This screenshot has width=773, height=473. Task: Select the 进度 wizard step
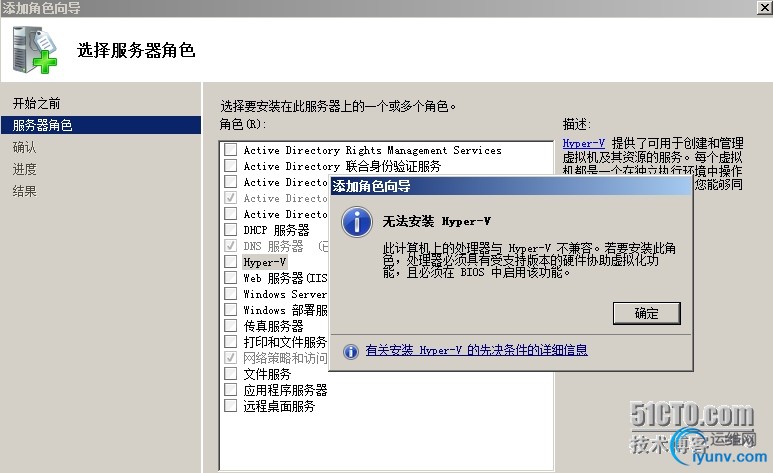click(25, 169)
